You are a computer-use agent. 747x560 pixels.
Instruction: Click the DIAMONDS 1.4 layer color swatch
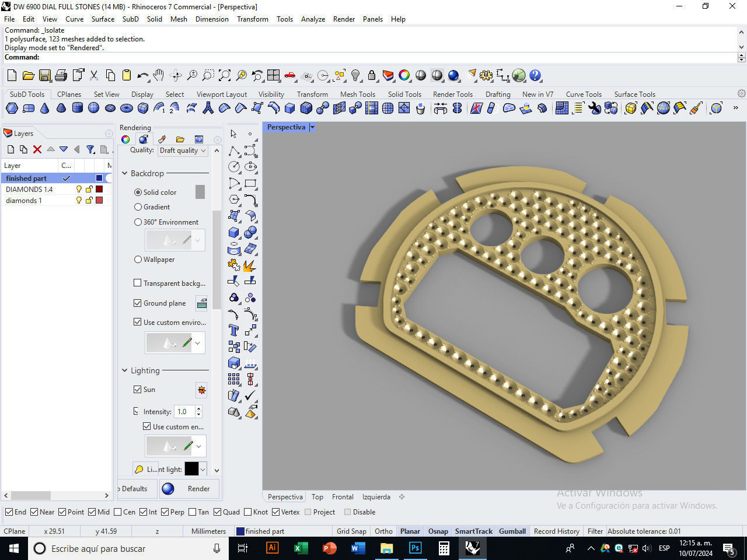tap(99, 189)
